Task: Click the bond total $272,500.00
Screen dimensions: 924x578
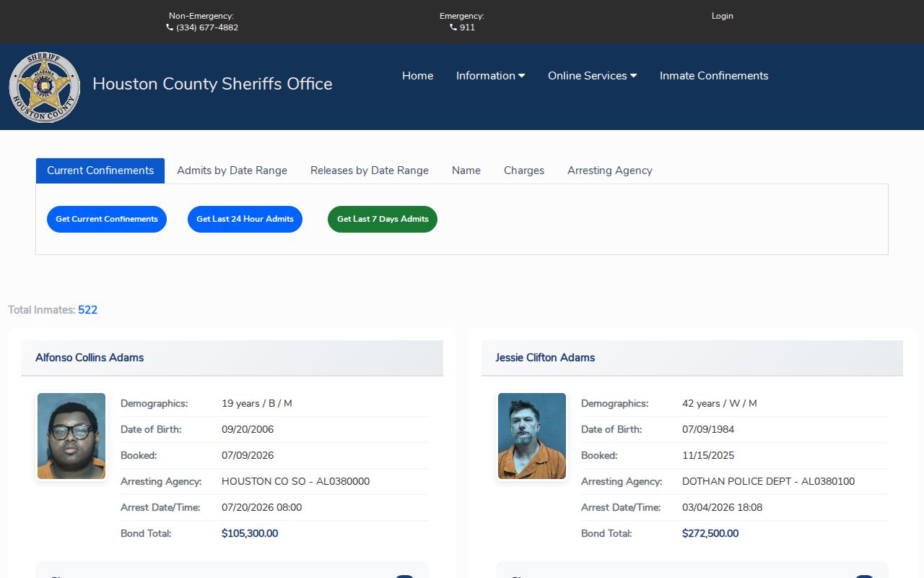Action: 710,534
